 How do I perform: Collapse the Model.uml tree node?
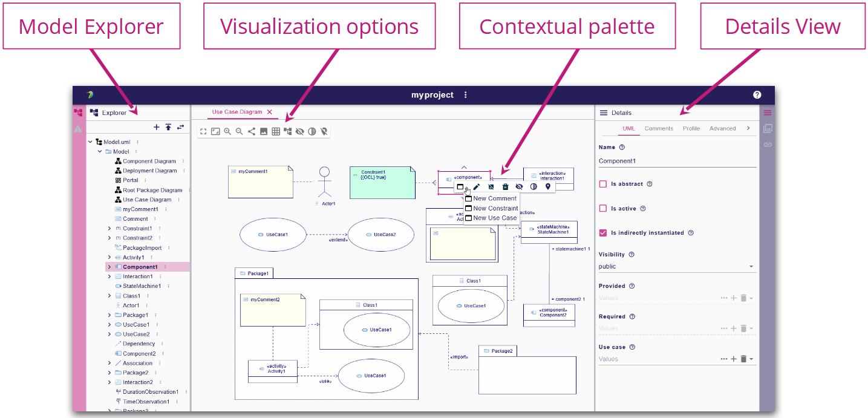91,142
